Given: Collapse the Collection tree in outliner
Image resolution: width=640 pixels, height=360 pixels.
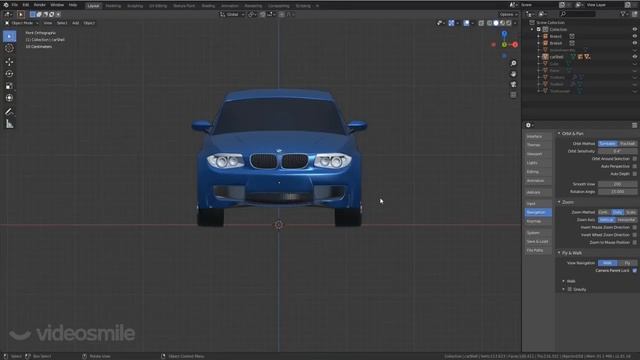Looking at the screenshot, I should [x=532, y=29].
